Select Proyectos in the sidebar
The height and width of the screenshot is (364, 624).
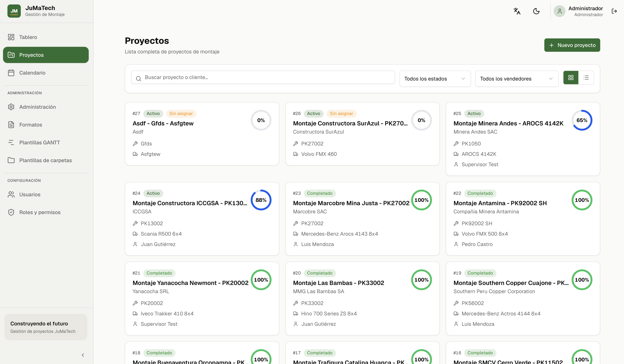[x=46, y=55]
